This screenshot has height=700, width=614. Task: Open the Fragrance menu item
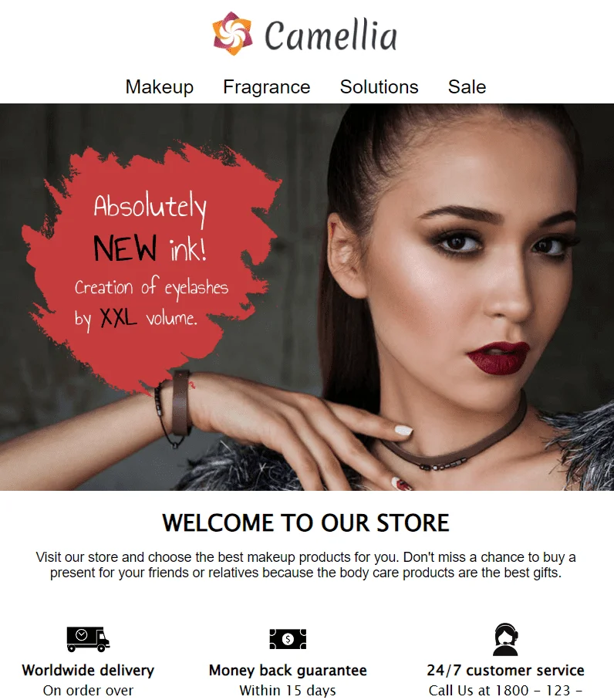coord(266,86)
